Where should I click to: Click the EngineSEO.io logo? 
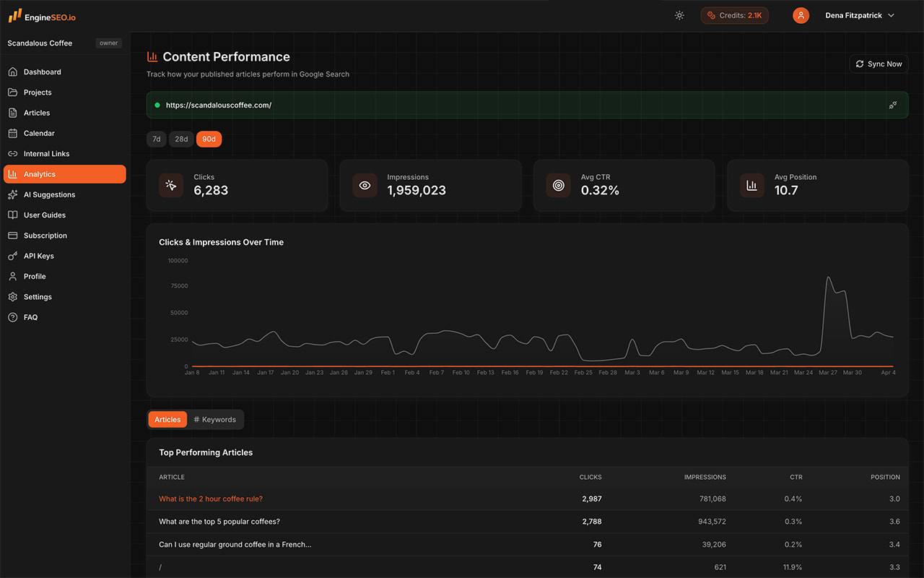42,15
